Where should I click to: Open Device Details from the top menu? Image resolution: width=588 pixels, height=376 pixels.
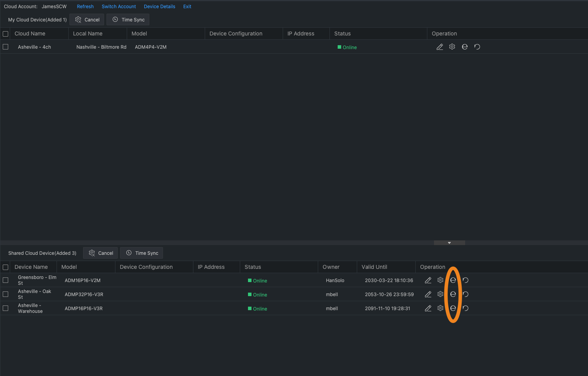tap(159, 7)
